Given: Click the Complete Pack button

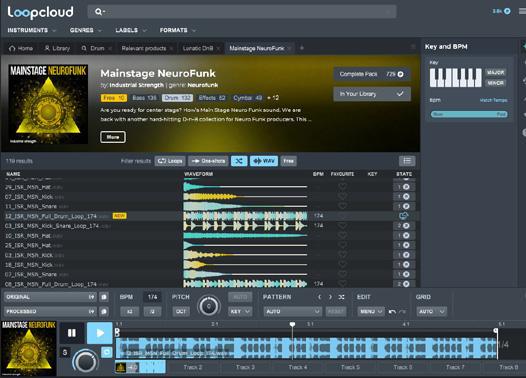Looking at the screenshot, I should (x=372, y=74).
